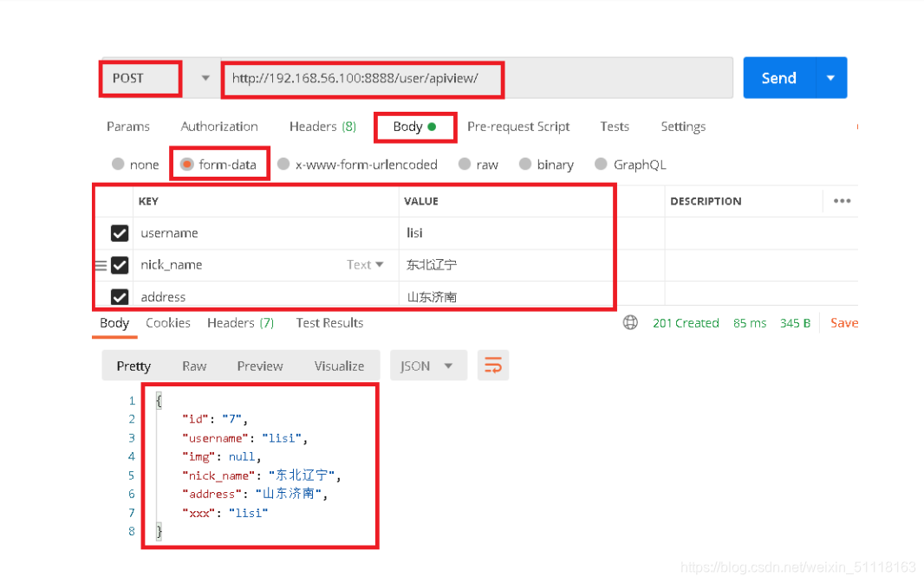This screenshot has width=924, height=583.
Task: Select the Visualize view button
Action: click(339, 366)
